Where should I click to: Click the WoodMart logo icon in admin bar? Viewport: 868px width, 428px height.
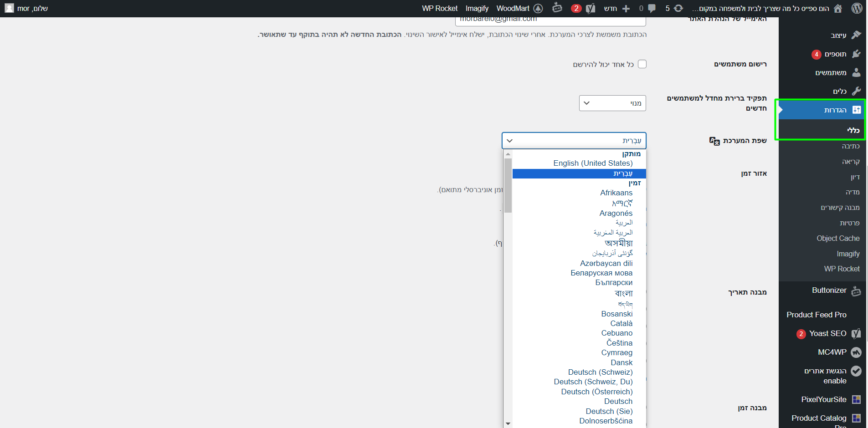pos(538,8)
